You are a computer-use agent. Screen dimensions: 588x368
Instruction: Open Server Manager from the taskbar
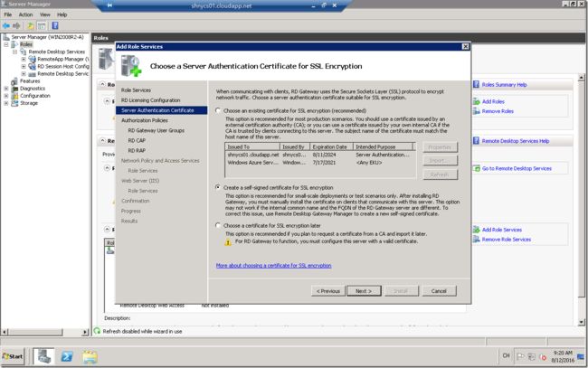point(44,356)
